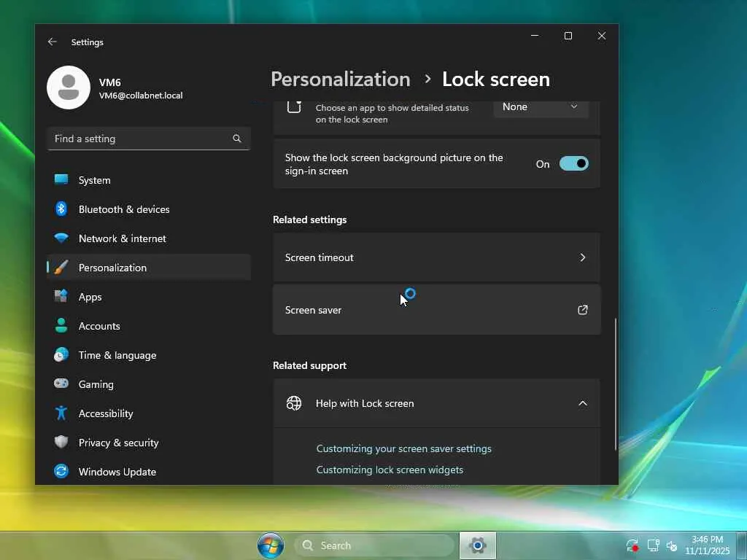Go to Network & internet settings
Image resolution: width=747 pixels, height=560 pixels.
[149, 238]
